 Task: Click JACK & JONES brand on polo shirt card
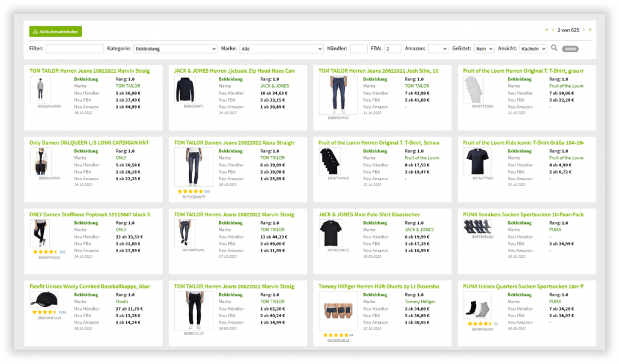[419, 230]
